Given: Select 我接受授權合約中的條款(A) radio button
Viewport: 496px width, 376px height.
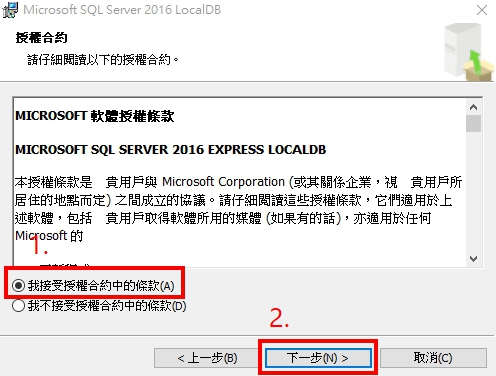Looking at the screenshot, I should click(18, 285).
